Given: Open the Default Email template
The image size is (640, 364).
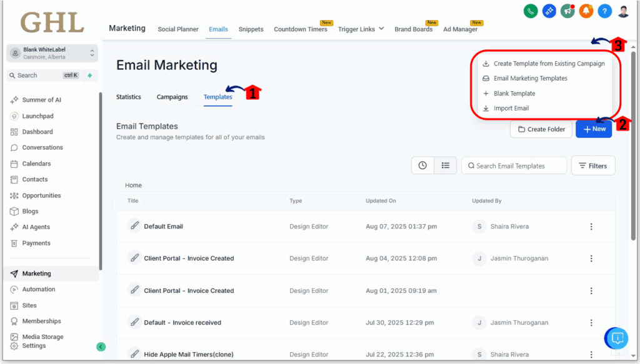Looking at the screenshot, I should click(x=163, y=226).
